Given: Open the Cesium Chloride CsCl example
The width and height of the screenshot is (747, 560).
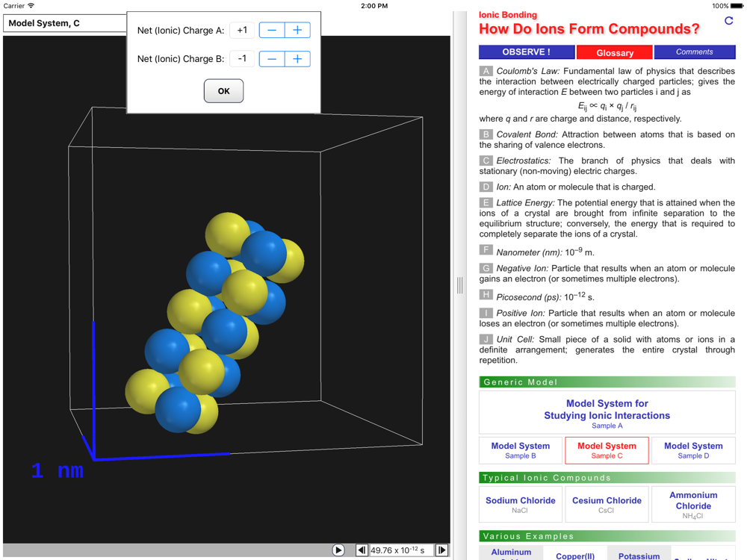Looking at the screenshot, I should click(607, 504).
